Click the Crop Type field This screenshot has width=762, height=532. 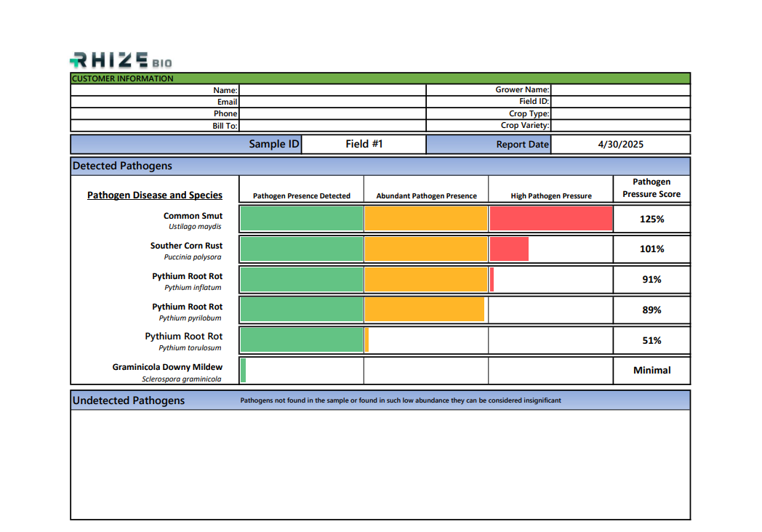click(x=620, y=113)
